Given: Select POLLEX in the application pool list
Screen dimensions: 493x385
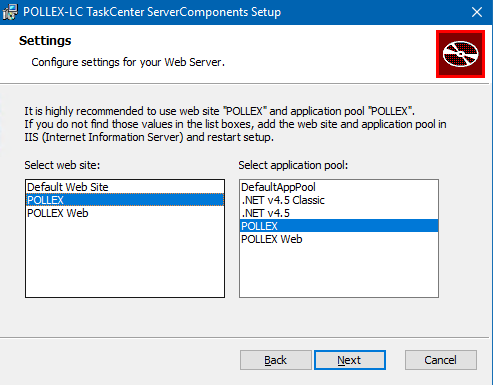Looking at the screenshot, I should click(339, 226).
